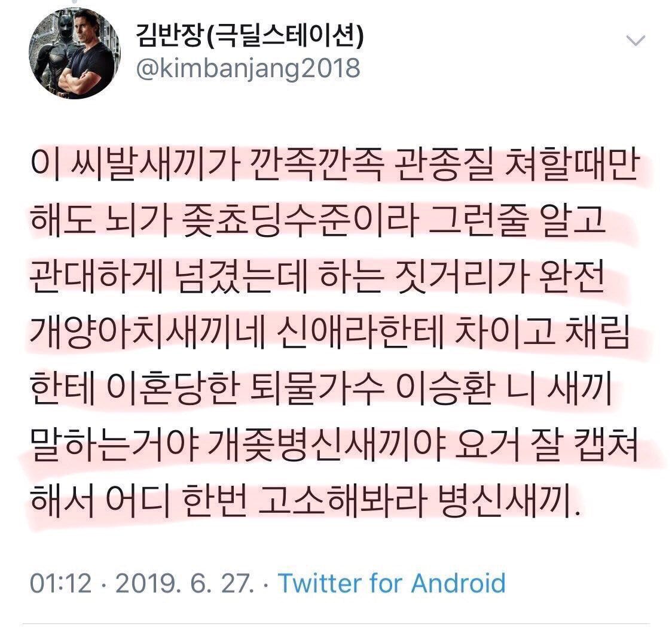672x633 pixels.
Task: Click the phrase 그런줄 알고 in the tweet
Action: click(517, 221)
